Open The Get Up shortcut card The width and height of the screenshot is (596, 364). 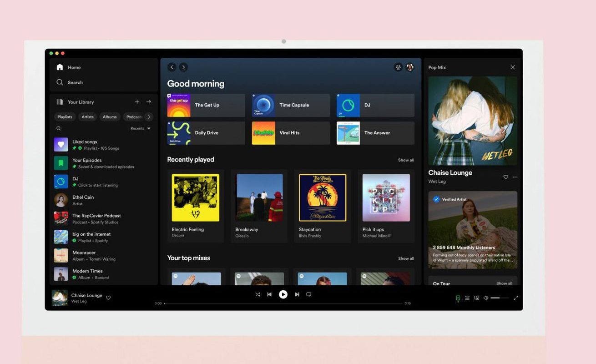[206, 106]
